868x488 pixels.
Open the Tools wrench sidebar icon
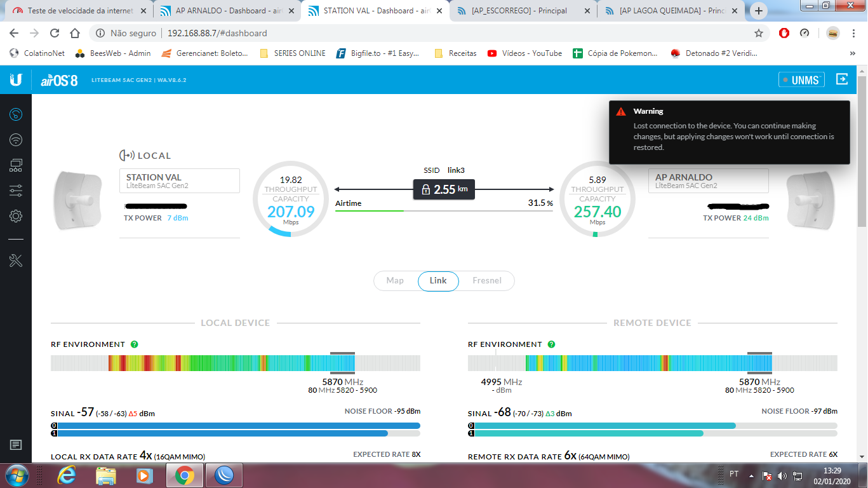(16, 260)
